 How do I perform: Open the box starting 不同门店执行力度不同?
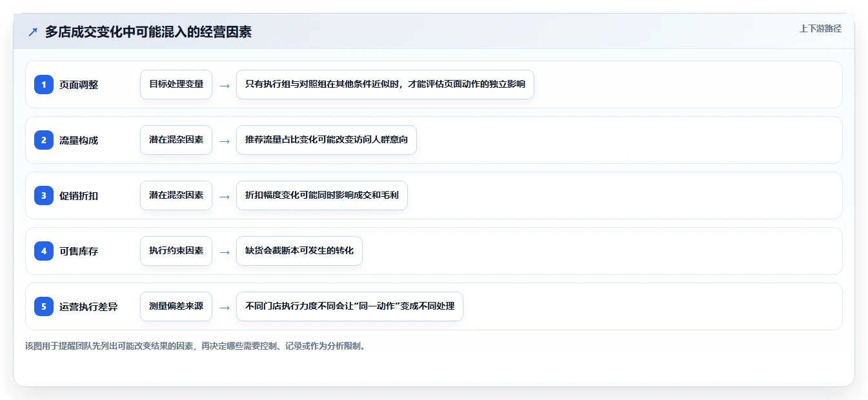point(350,306)
